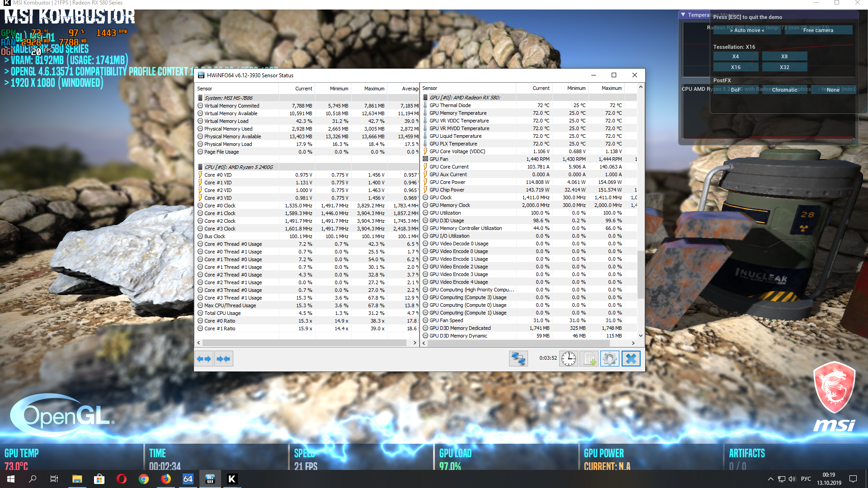Open network remote monitoring icon
868x488 pixels.
(x=518, y=359)
